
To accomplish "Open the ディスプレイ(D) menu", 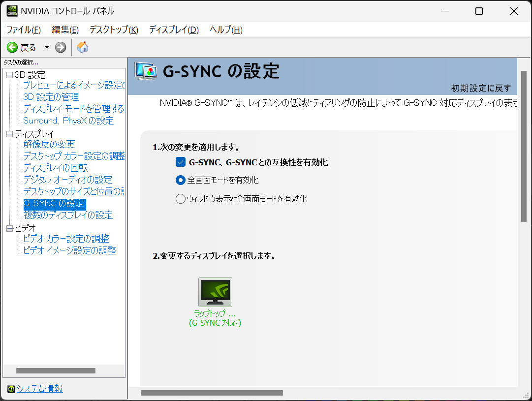I will click(174, 30).
